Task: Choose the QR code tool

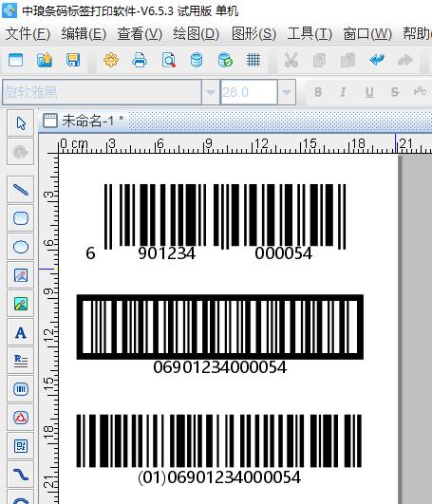Action: pyautogui.click(x=21, y=446)
